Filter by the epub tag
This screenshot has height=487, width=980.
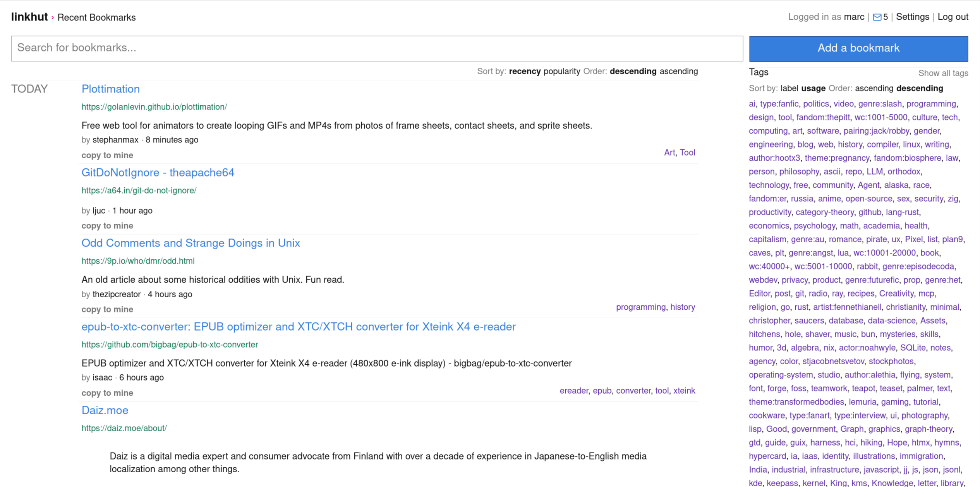click(602, 391)
